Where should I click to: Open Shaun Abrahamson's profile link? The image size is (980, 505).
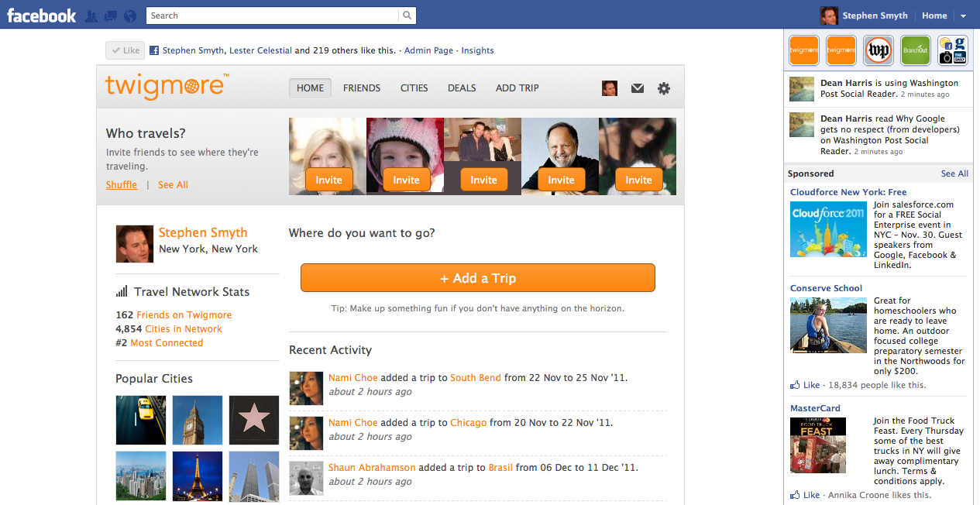click(x=372, y=468)
